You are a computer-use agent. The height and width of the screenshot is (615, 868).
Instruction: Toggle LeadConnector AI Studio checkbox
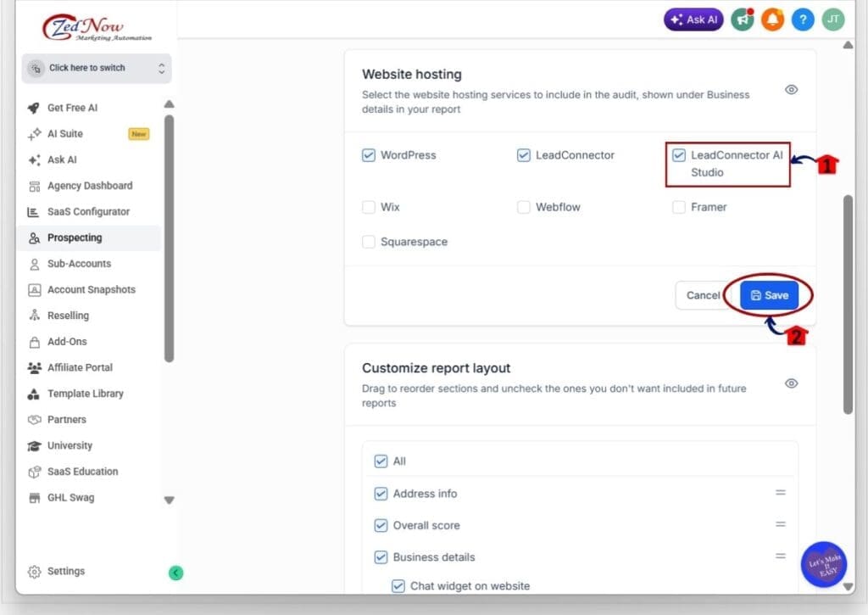point(679,155)
